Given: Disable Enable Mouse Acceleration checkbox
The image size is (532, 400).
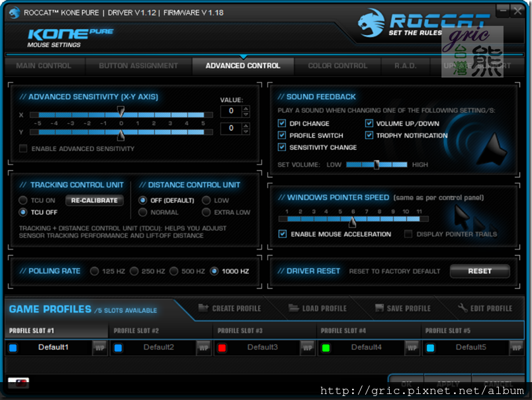Looking at the screenshot, I should pyautogui.click(x=283, y=234).
